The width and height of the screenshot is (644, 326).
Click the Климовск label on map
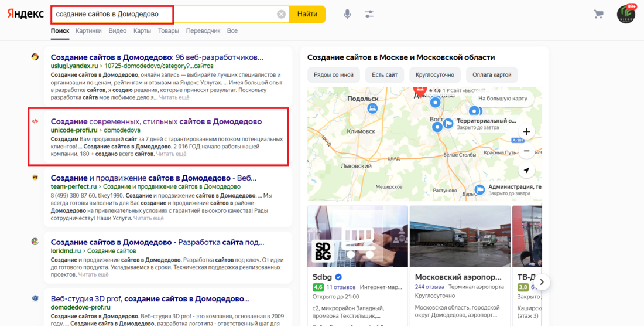[361, 131]
